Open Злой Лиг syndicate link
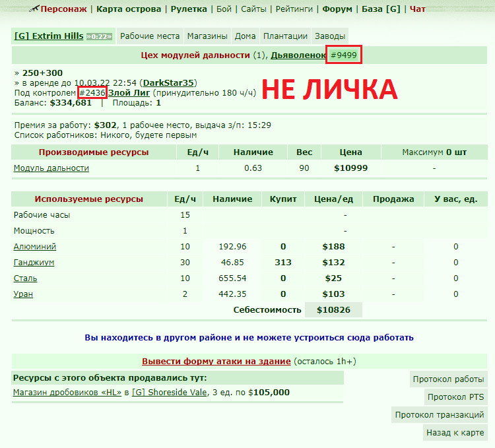Viewport: 495px width, 448px height. (129, 93)
